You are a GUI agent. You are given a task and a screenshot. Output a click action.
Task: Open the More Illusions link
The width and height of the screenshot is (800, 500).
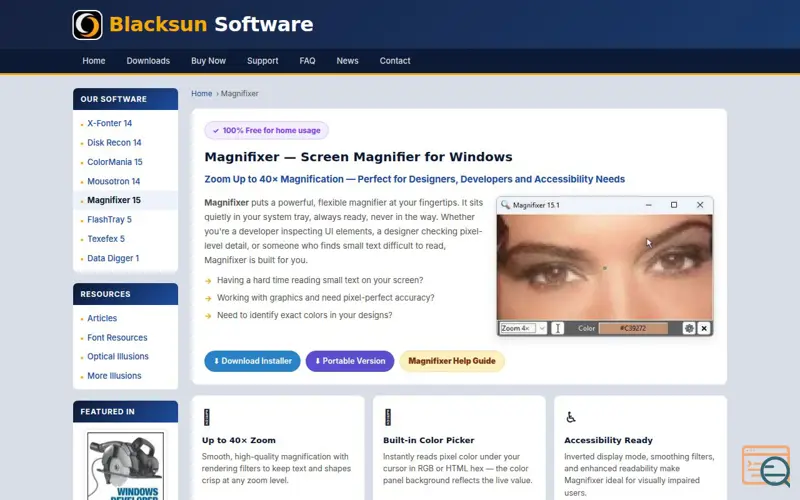pos(114,376)
